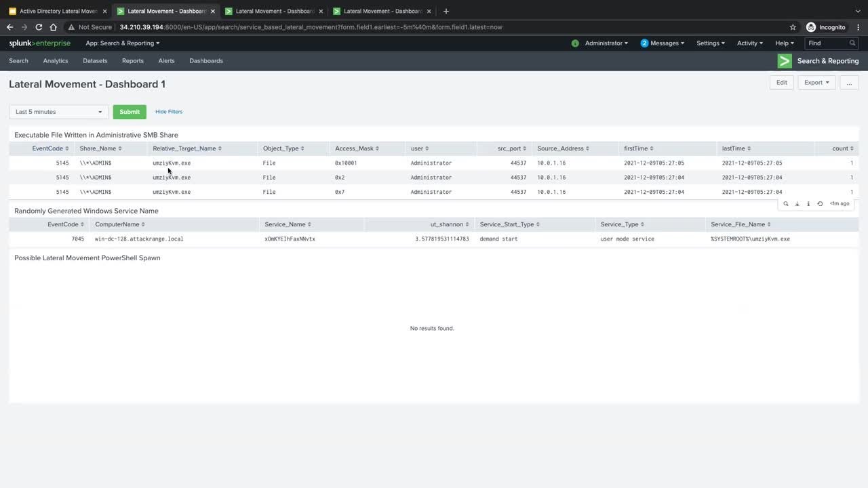Open the Last 5 minutes time range picker
The height and width of the screenshot is (488, 868).
(58, 112)
